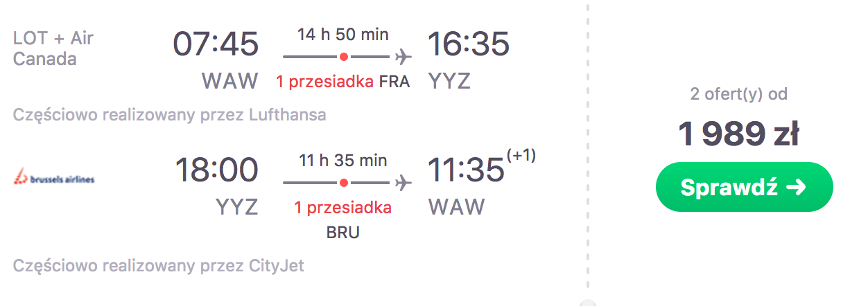This screenshot has width=868, height=306.
Task: Click the 14 h 50 min duration
Action: pyautogui.click(x=343, y=34)
